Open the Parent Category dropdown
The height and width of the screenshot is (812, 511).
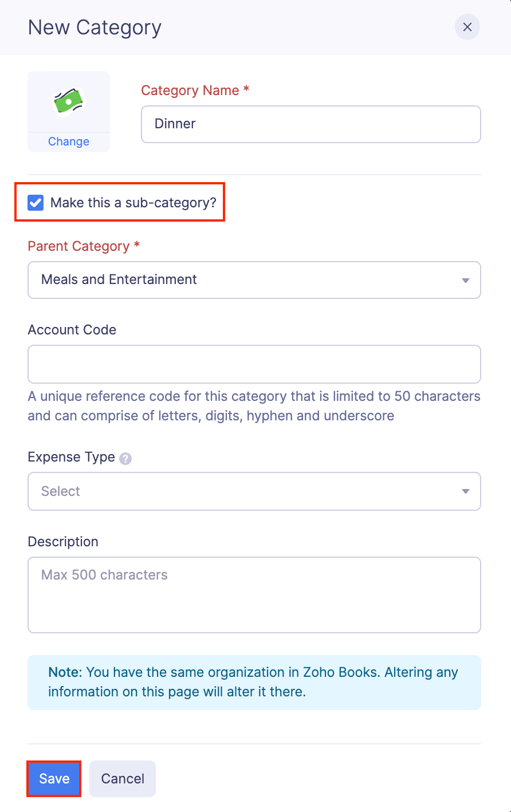click(x=254, y=280)
